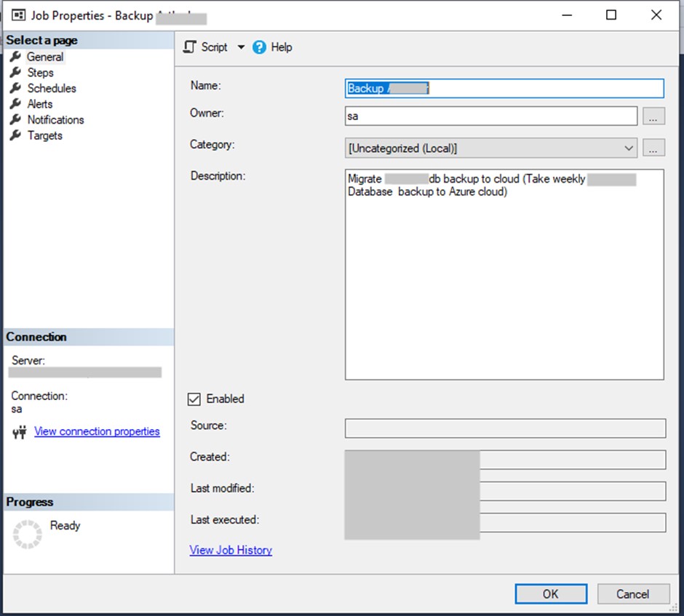This screenshot has height=616, width=684.
Task: Click wrench icon beside Targets page
Action: click(15, 135)
